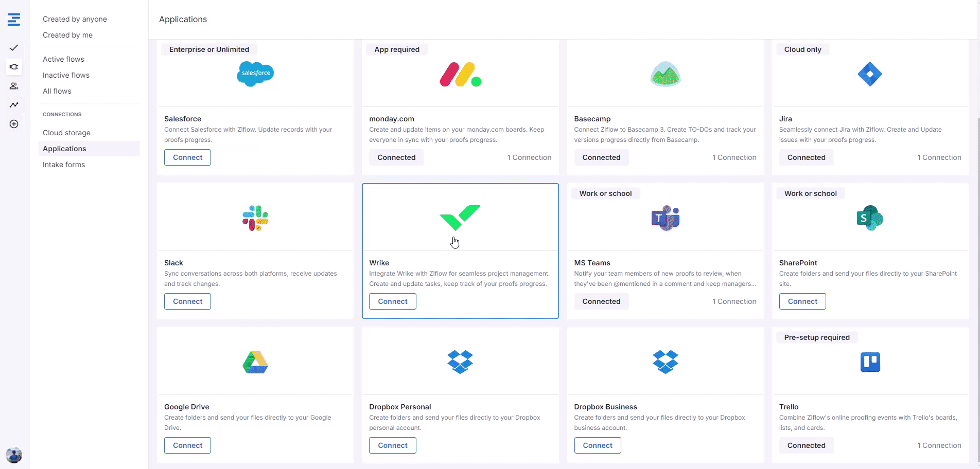Click the Slack logo icon
980x469 pixels.
(x=255, y=219)
